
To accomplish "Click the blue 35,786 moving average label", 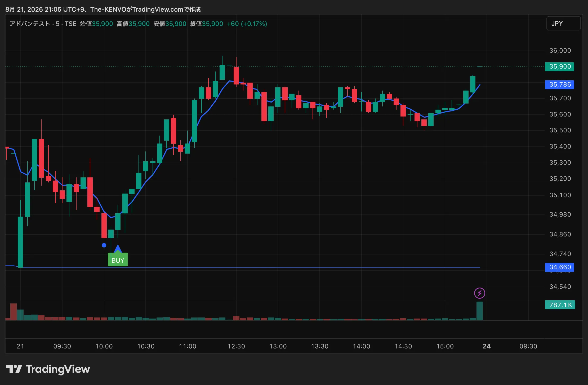I will 560,84.
